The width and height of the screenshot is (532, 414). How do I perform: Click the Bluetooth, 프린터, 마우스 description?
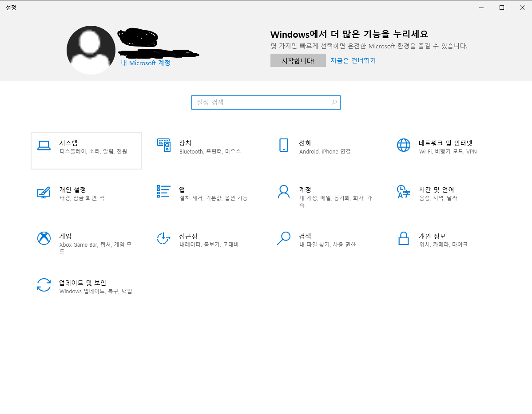pos(210,152)
